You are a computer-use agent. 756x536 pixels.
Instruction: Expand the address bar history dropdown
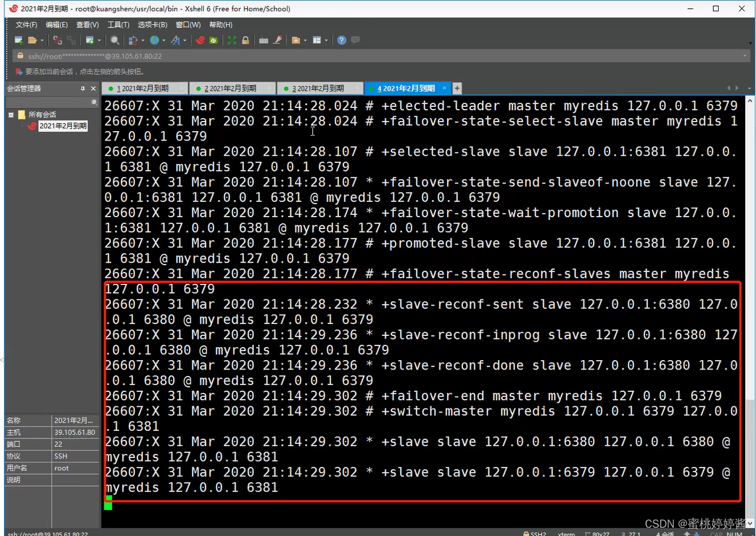745,56
